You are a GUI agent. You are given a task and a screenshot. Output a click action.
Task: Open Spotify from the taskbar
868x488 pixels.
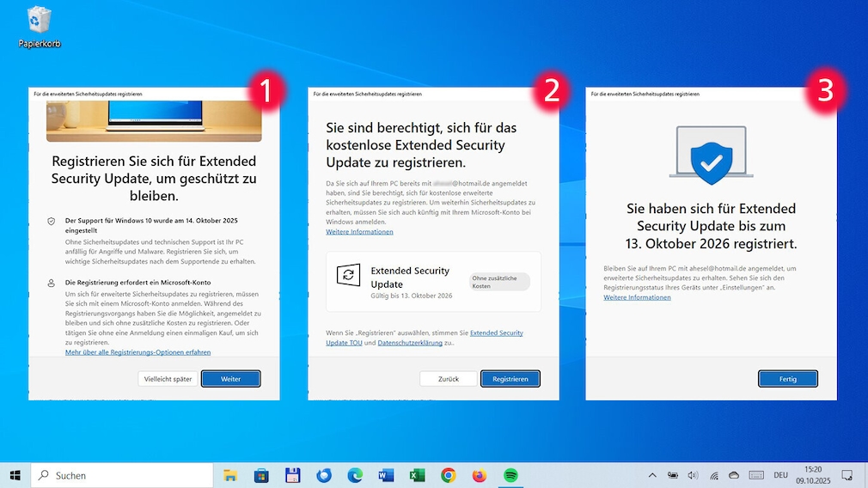(510, 475)
